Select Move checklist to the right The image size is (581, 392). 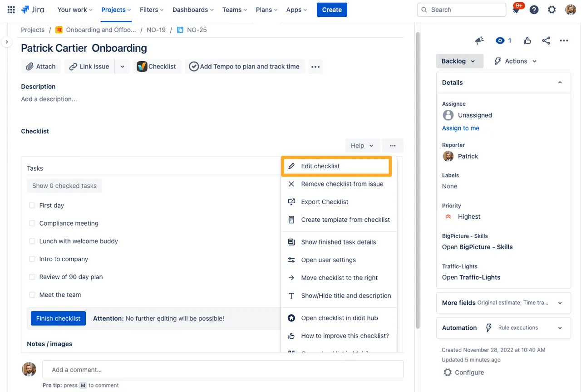click(x=339, y=278)
